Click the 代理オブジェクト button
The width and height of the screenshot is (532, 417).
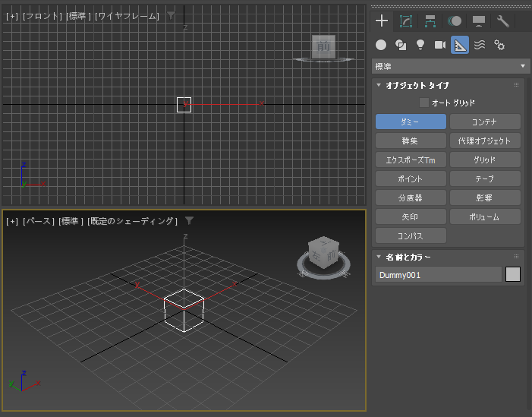click(x=485, y=141)
